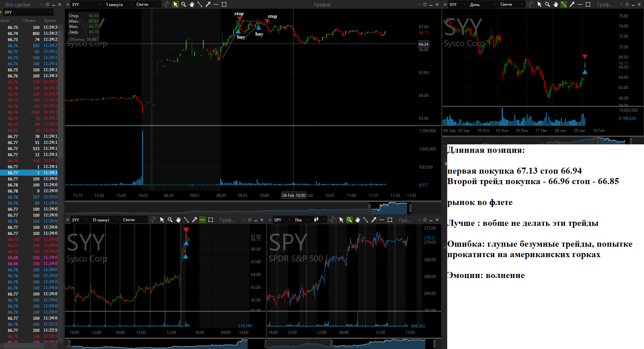644x349 pixels.
Task: Grab left handle of 1-minute chart range slider
Action: tap(369, 208)
